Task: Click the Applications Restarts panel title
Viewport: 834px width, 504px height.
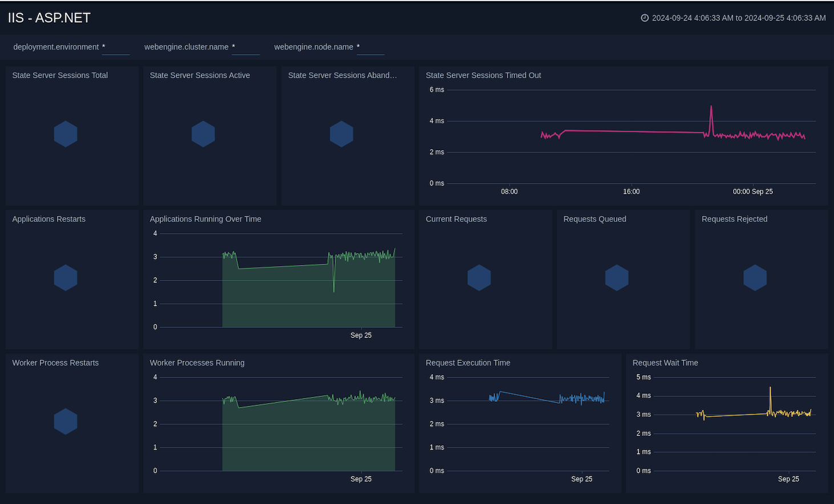Action: pos(48,219)
